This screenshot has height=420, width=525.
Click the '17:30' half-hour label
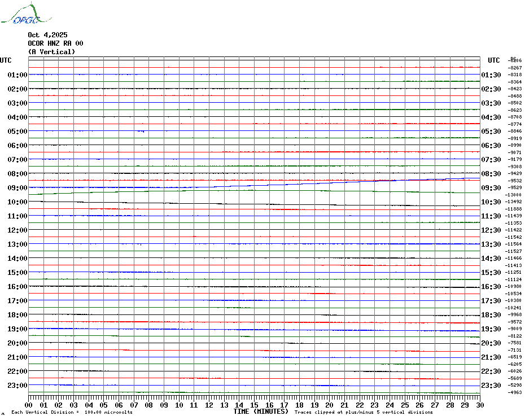click(x=491, y=300)
